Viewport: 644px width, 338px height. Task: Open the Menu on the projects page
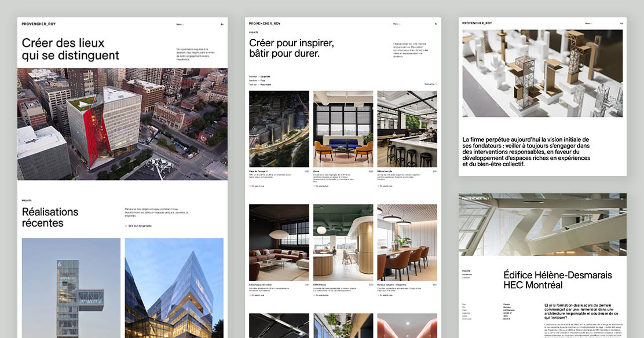pyautogui.click(x=396, y=24)
